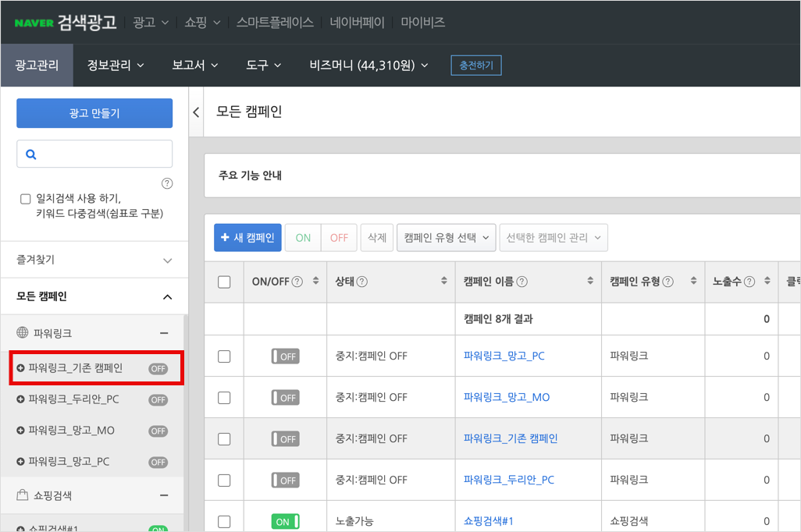
Task: Select checkbox for 파워링크_망고_MO row
Action: point(224,398)
